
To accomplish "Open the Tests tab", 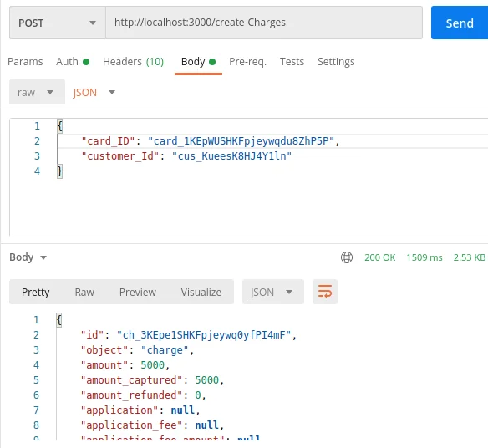I will [x=292, y=62].
